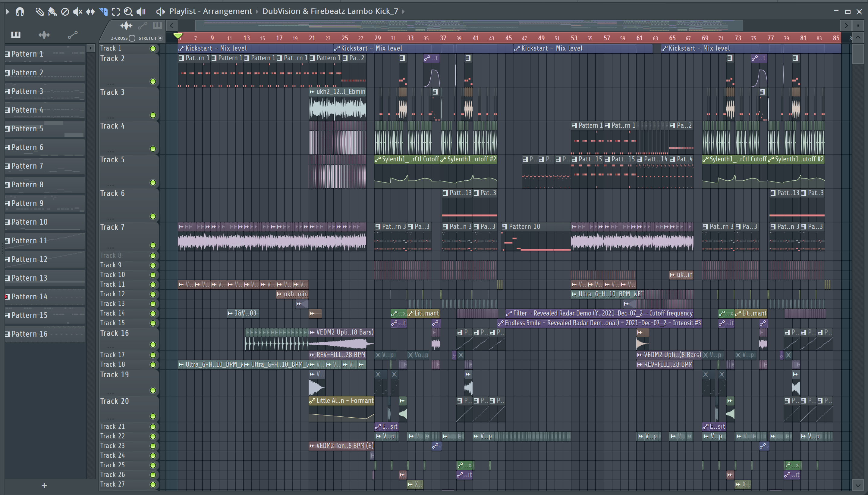868x495 pixels.
Task: Mute Track 12 with its green light
Action: [153, 294]
